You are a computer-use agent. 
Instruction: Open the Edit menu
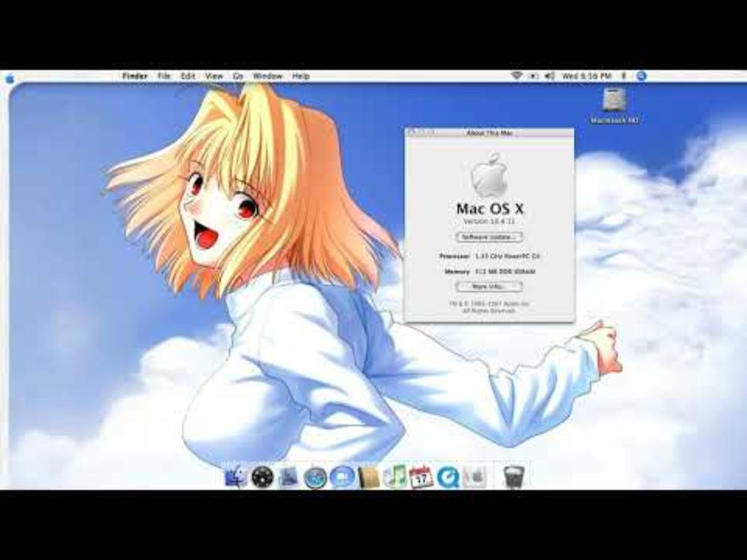[x=187, y=76]
